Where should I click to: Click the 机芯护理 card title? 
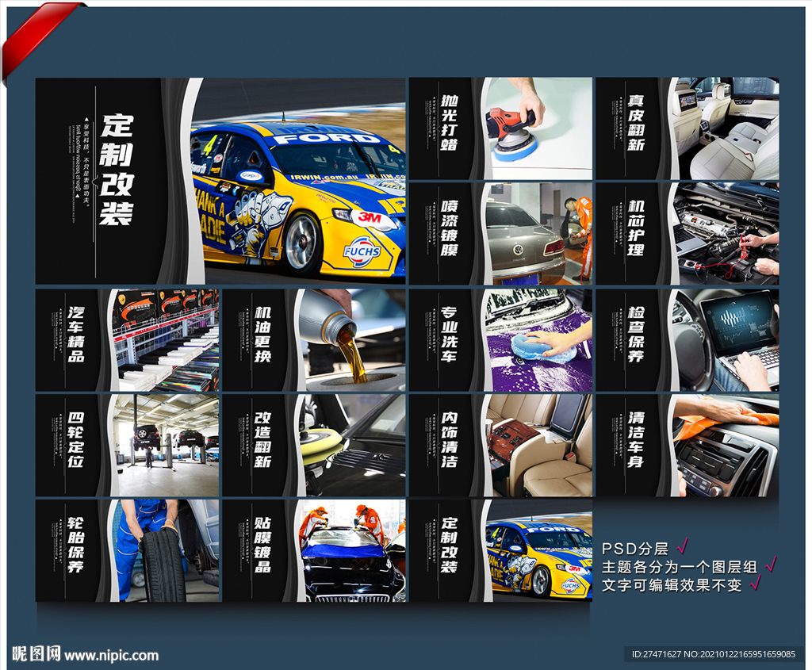636,228
